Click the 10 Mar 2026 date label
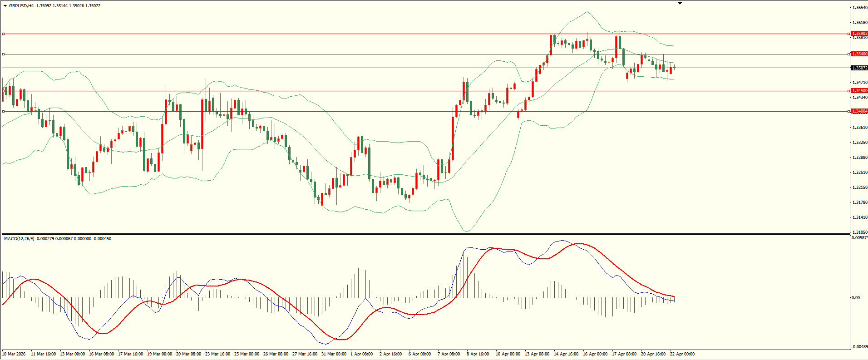The height and width of the screenshot is (360, 868). (x=14, y=354)
